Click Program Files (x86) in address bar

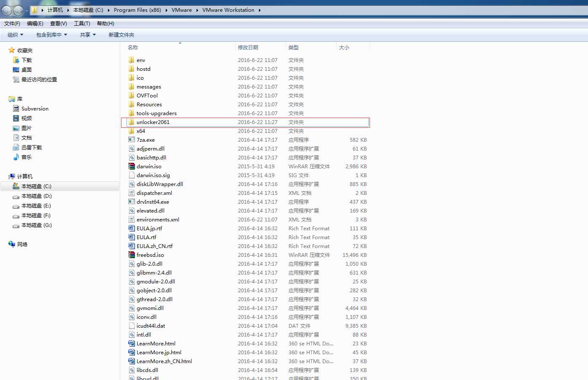(138, 10)
